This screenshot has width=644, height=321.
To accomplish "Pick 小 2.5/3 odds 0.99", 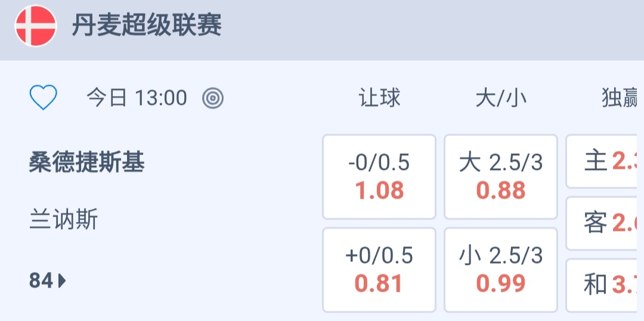I will point(501,270).
